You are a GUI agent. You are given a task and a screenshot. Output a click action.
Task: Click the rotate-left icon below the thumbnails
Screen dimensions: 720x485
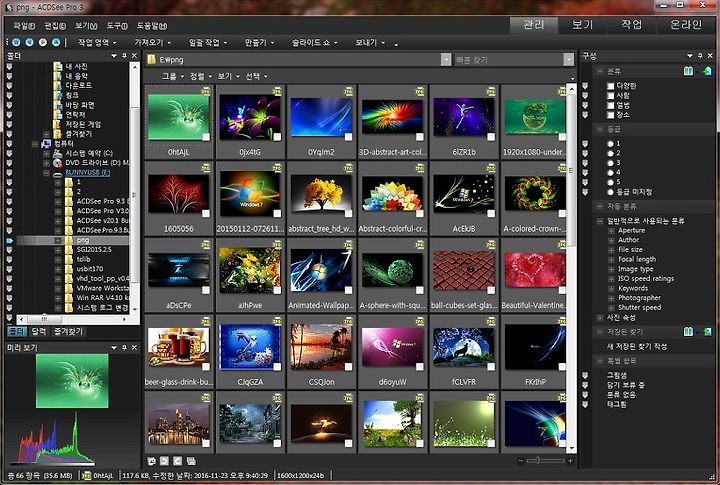164,461
